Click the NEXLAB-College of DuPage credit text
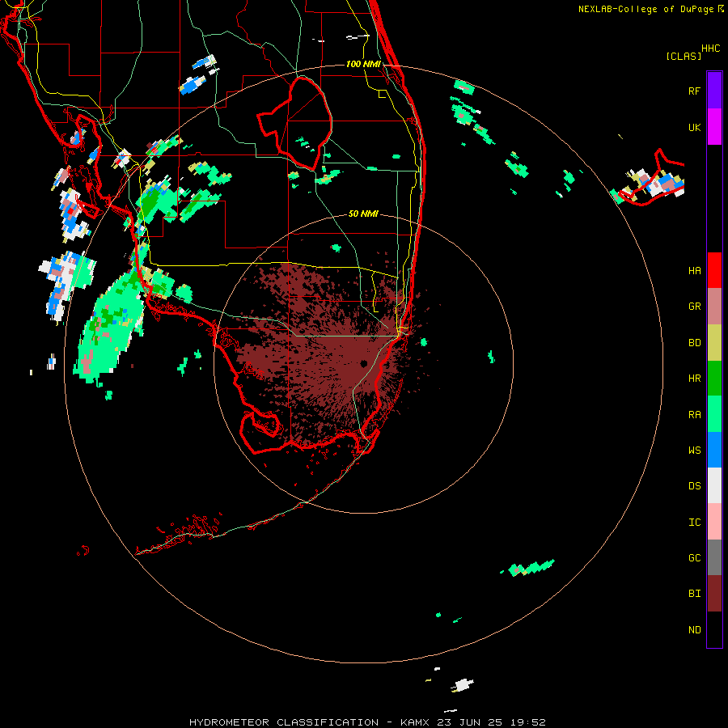Screen dimensions: 728x728 [645, 9]
